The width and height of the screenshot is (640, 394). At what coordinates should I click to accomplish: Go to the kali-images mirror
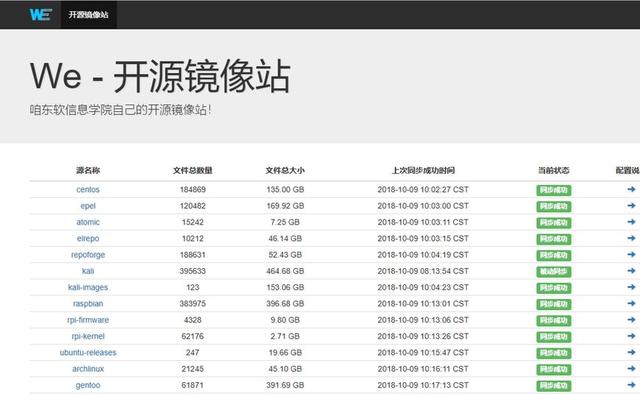click(x=88, y=287)
